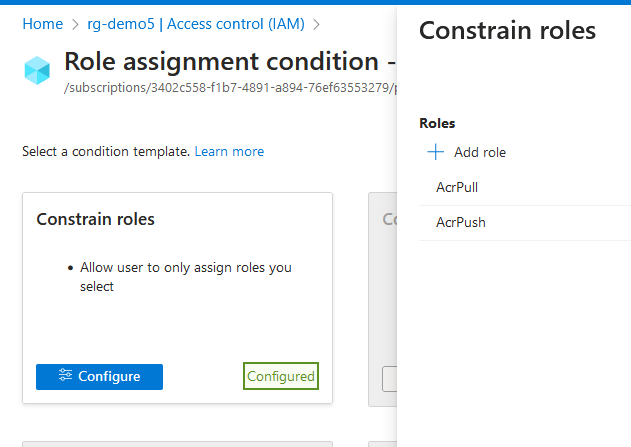631x447 pixels.
Task: Open the Learn more link
Action: 229,152
